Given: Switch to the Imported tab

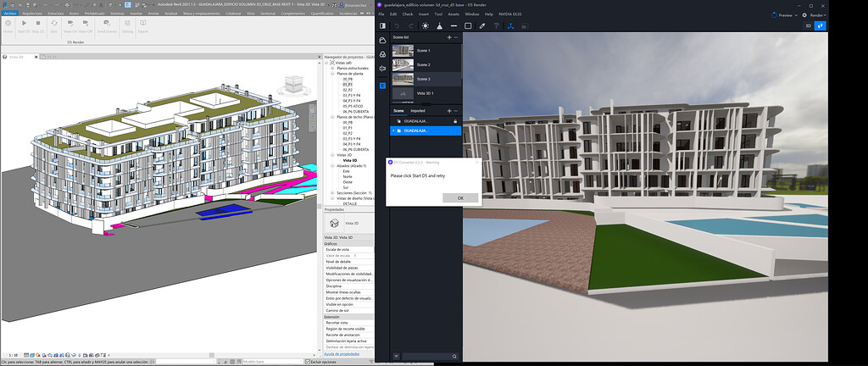Looking at the screenshot, I should [418, 110].
